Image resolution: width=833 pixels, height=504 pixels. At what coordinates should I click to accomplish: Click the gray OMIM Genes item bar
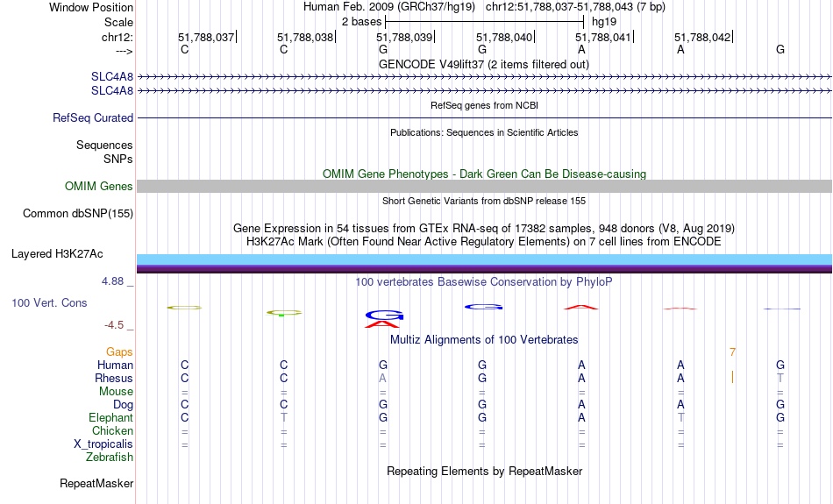485,186
